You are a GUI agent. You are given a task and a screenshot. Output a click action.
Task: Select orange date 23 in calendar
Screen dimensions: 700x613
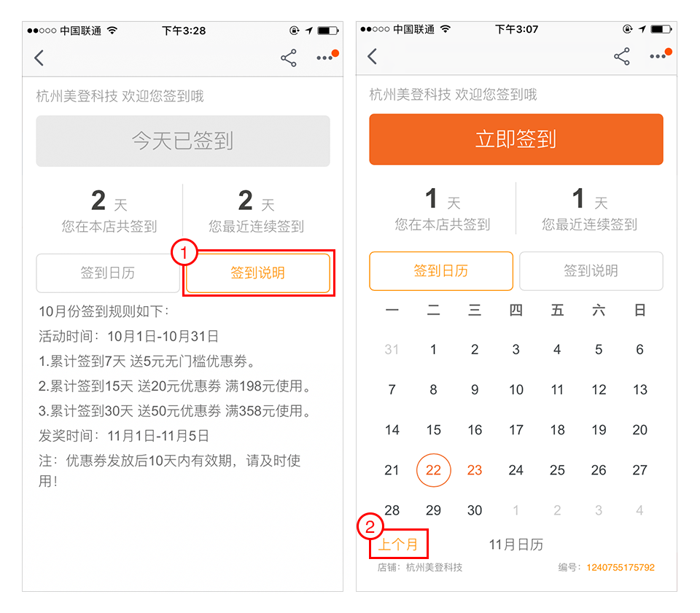click(475, 470)
